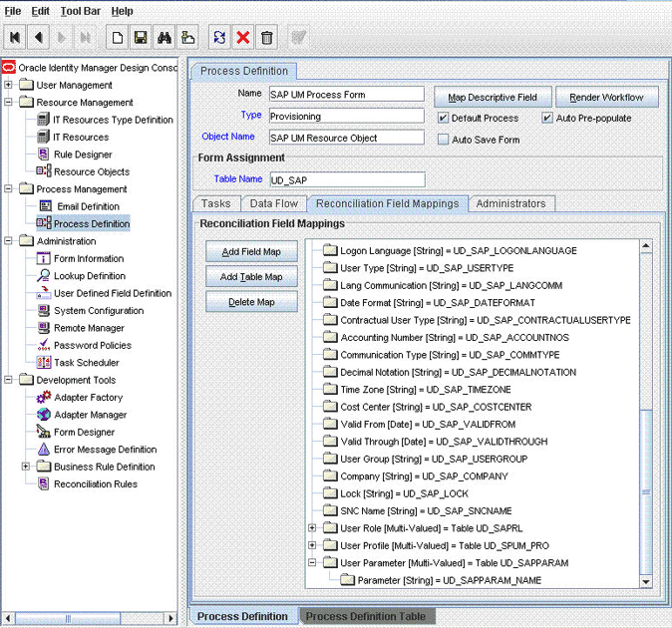Collapse the Development Tools folder
Screen dimensions: 672x628
pyautogui.click(x=8, y=380)
